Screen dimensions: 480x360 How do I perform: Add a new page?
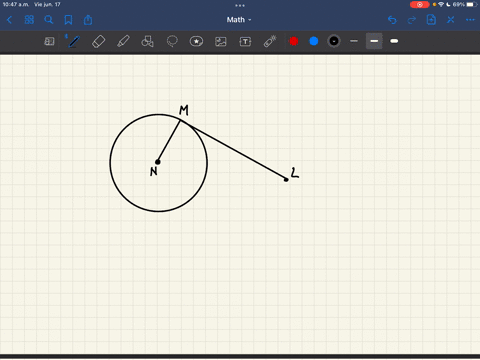[x=431, y=20]
